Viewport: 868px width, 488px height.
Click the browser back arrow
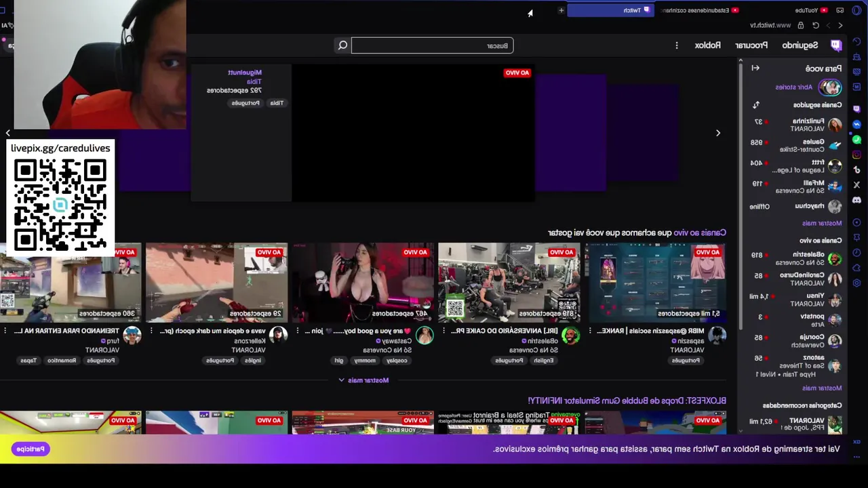pos(841,25)
